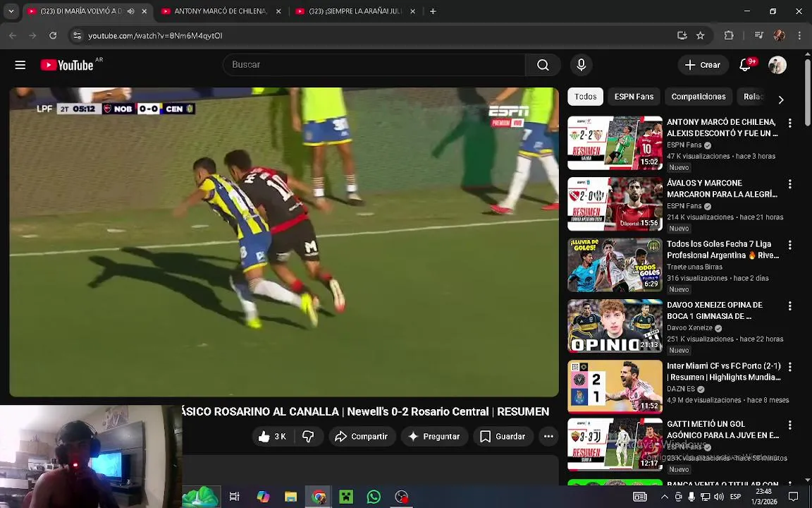Viewport: 812px width, 508px height.
Task: Options menu for Inter Miami video
Action: (789, 367)
